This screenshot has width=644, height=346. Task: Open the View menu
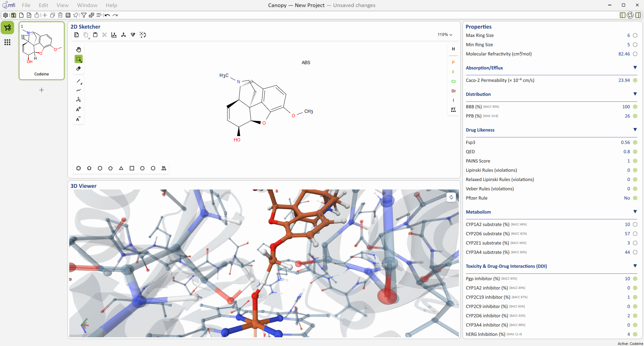[x=62, y=5]
